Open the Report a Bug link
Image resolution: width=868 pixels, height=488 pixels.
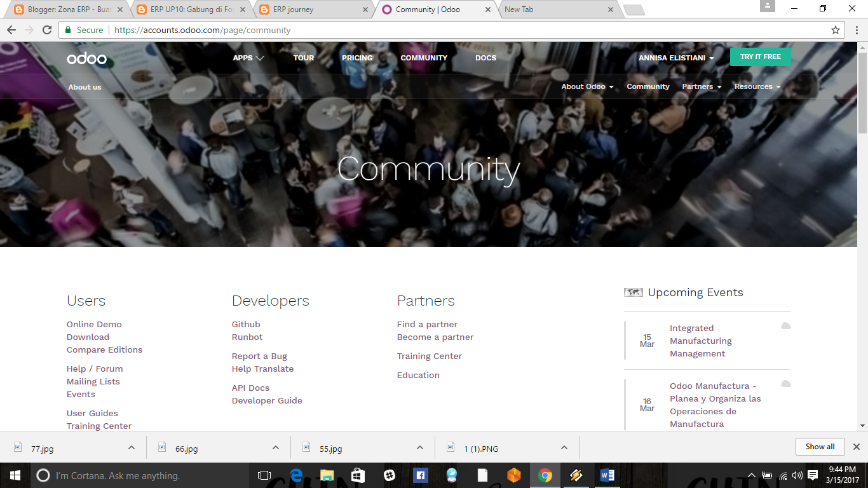coord(259,356)
